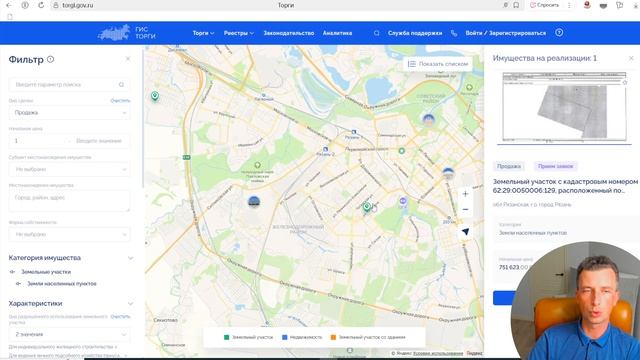Bookmark the page with the browser bookmark icon
The height and width of the screenshot is (360, 640).
pyautogui.click(x=516, y=5)
